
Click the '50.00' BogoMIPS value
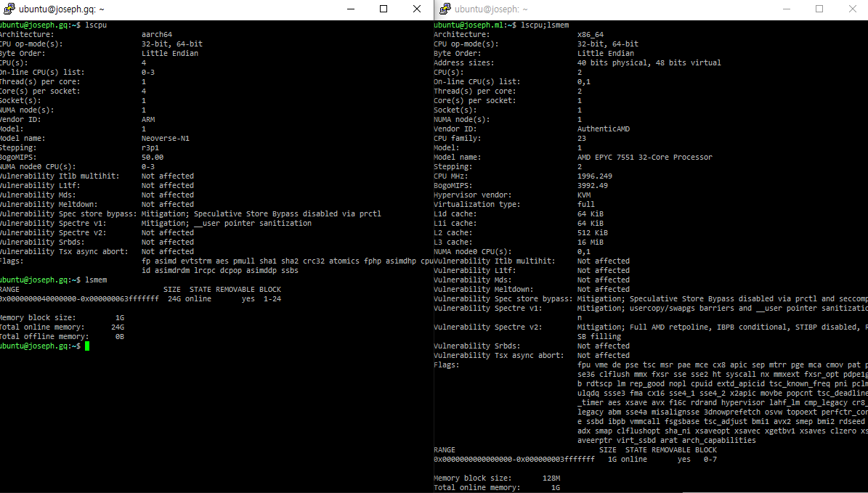153,157
